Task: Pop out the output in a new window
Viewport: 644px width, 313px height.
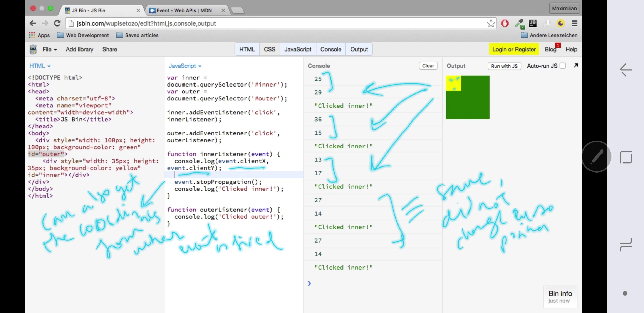Action: (575, 65)
